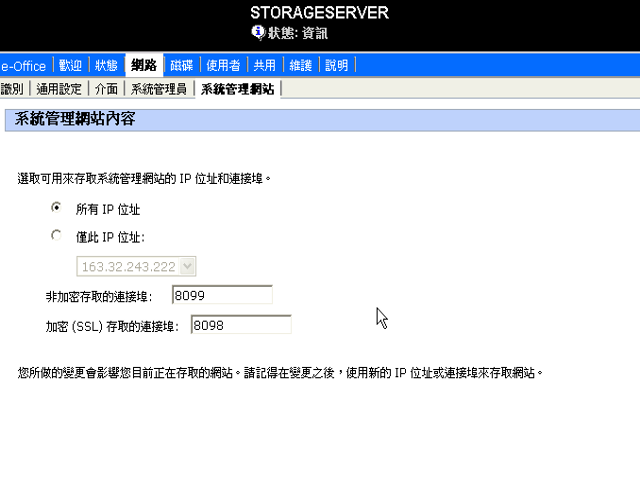Select the 系統管理網站 sub-tab
Image resolution: width=640 pixels, height=480 pixels.
tap(238, 89)
